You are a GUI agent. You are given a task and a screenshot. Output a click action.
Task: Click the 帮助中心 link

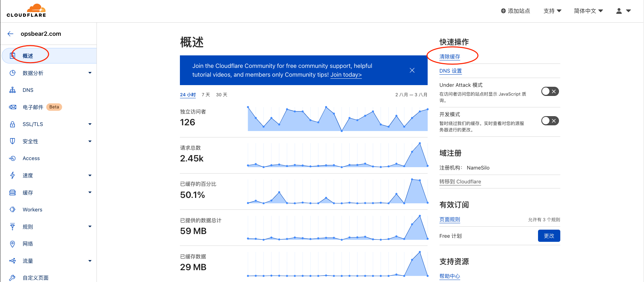click(x=450, y=276)
